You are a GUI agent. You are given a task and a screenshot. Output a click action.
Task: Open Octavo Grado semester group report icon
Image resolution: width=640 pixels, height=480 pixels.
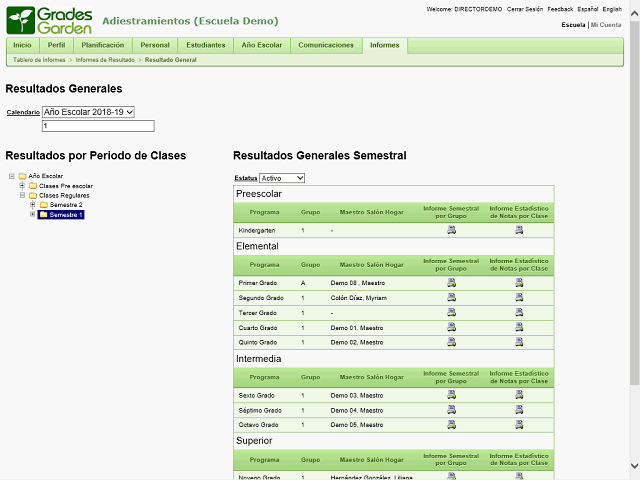(x=451, y=424)
